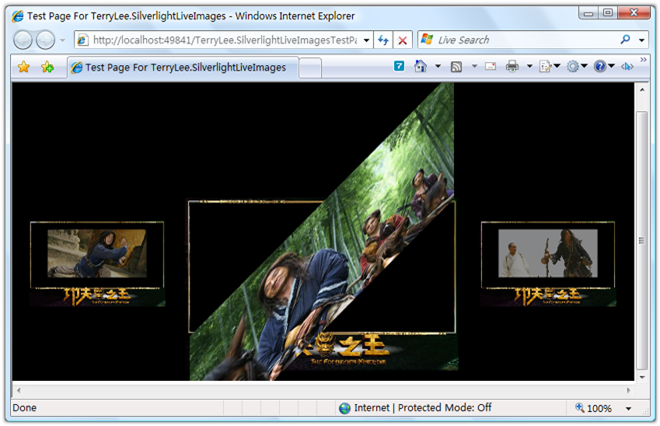
Task: Go to the Home page icon
Action: [420, 66]
